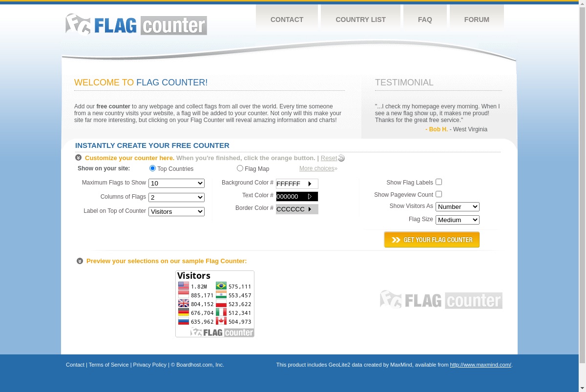Click the arrow in Background Color field
This screenshot has width=586, height=392.
[x=310, y=184]
